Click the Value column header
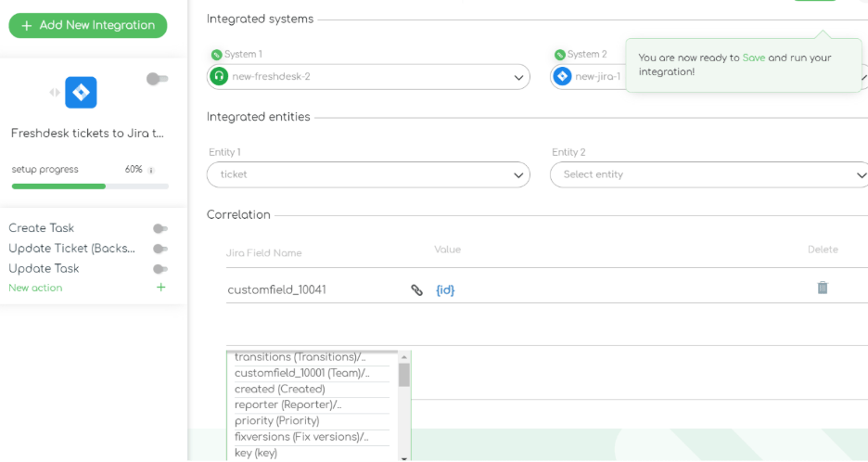This screenshot has width=868, height=462. 447,250
